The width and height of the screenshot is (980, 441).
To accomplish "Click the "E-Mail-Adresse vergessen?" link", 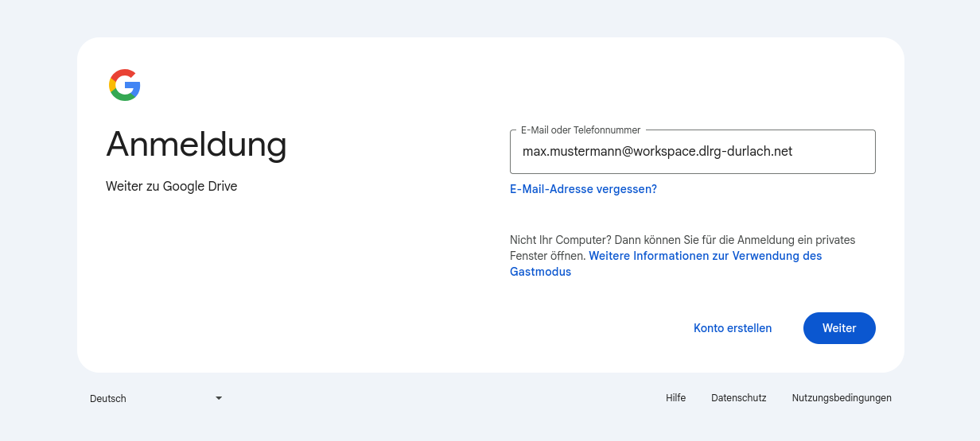I will click(x=583, y=189).
